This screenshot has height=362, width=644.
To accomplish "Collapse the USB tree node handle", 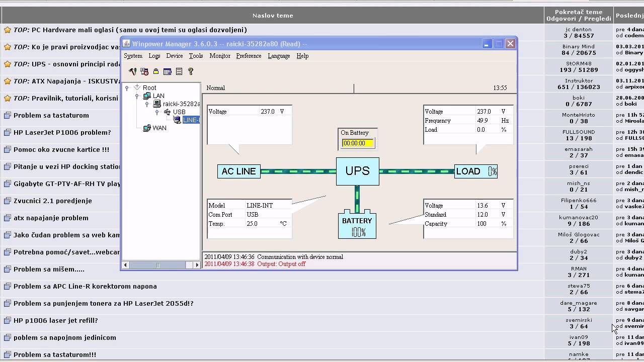I will tap(157, 112).
